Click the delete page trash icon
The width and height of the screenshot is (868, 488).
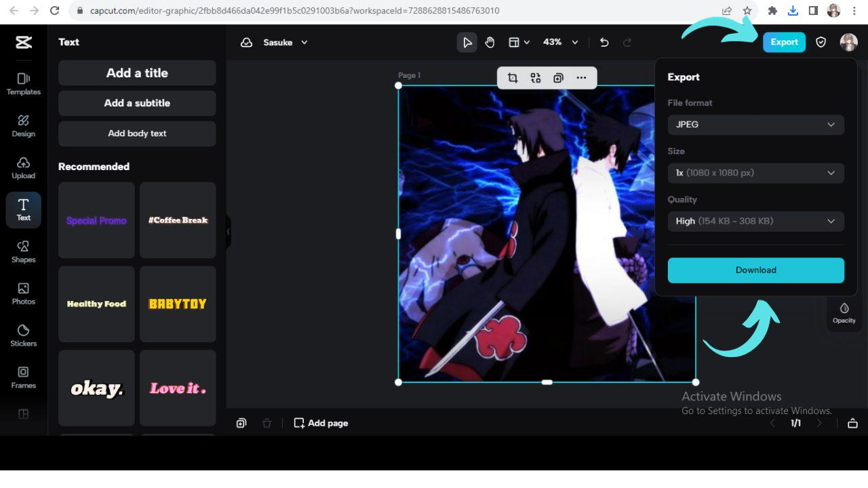point(267,423)
